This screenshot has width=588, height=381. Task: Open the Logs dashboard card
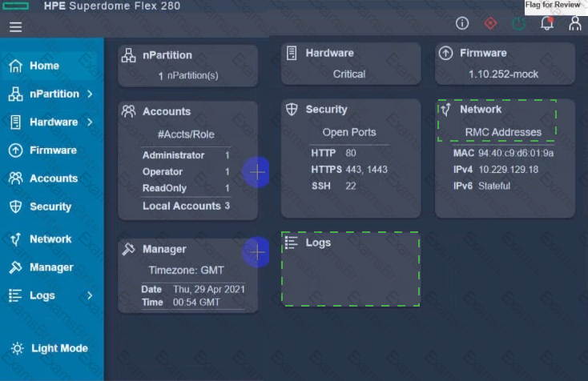pyautogui.click(x=350, y=269)
